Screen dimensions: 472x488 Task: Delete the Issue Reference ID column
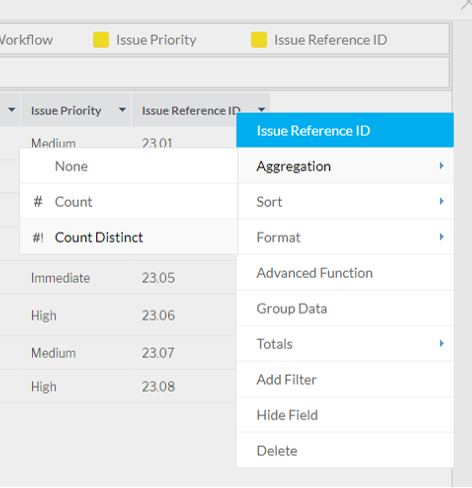click(345, 451)
